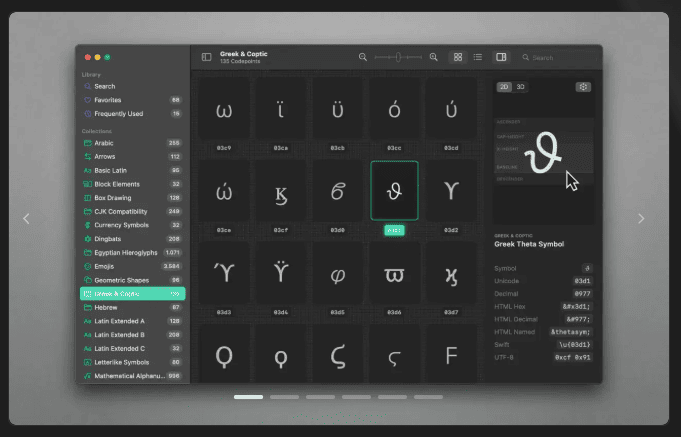Click the HTML Hex value &#x3d1;
Image resolution: width=681 pixels, height=437 pixels.
pos(576,306)
